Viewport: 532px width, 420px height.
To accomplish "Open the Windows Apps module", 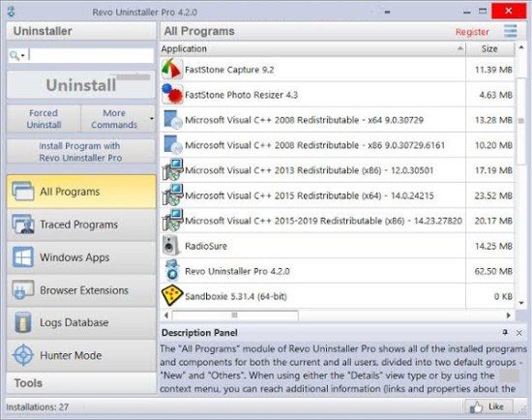I will pos(81,257).
